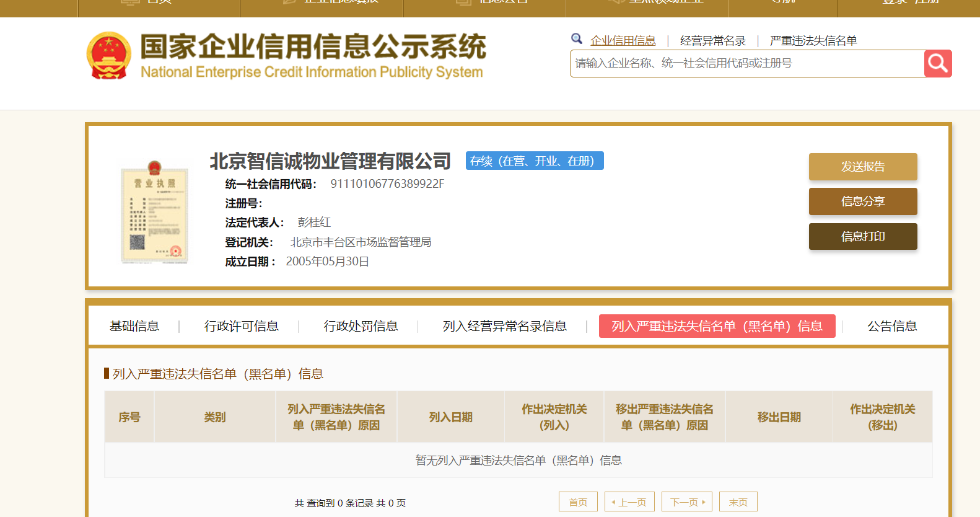Select the 经营异常名录 search category
Screen dimensions: 980x517
(x=713, y=40)
